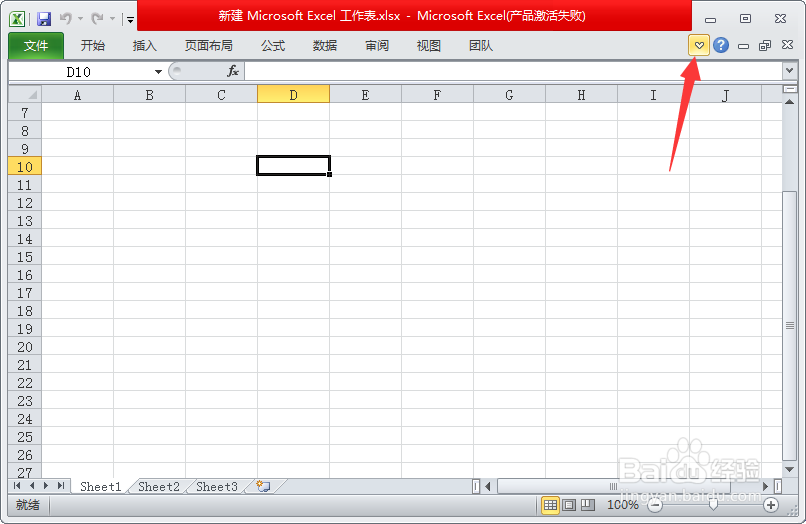Screen dimensions: 806x524
Task: Switch to Page Layout view icon
Action: coord(569,505)
